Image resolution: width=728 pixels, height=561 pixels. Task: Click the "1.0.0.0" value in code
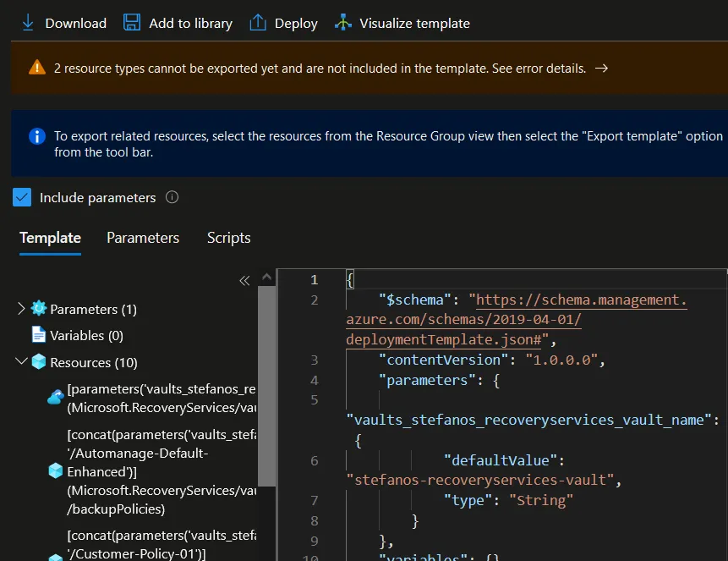pos(561,360)
